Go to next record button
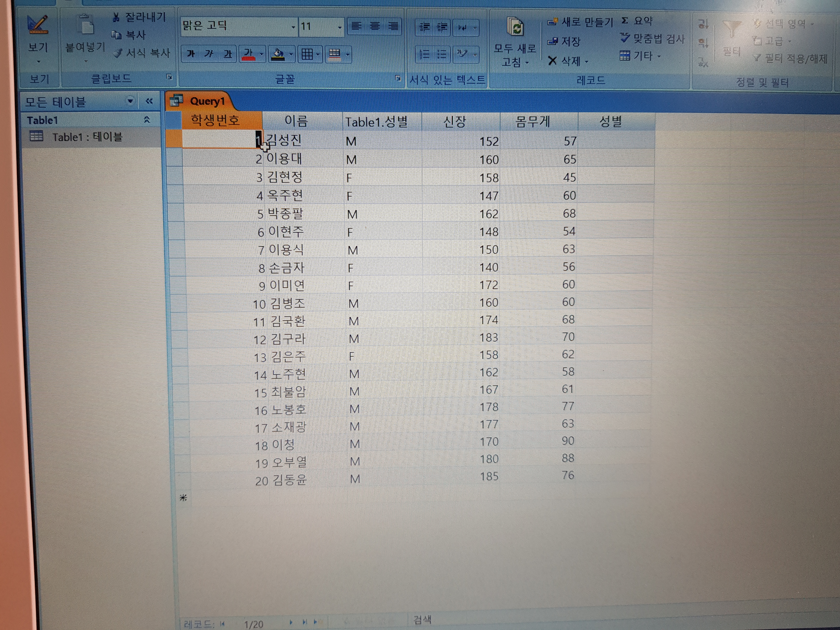Image resolution: width=840 pixels, height=630 pixels. 291,622
